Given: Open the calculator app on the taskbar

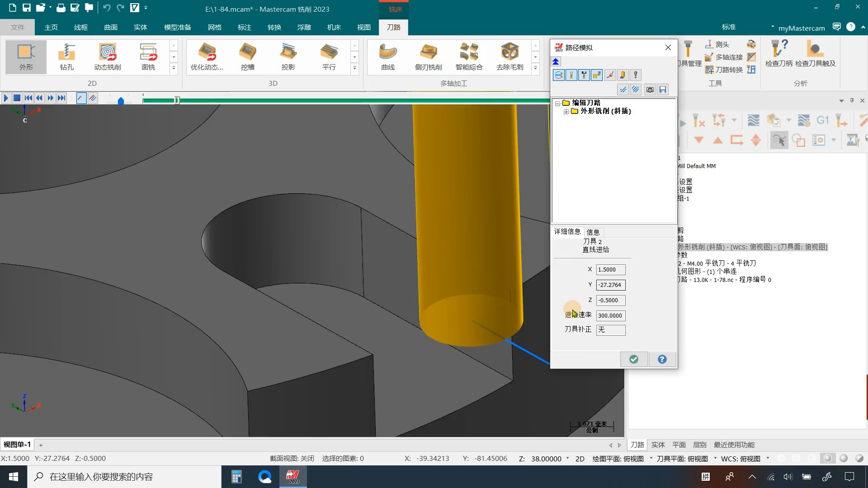Looking at the screenshot, I should (x=236, y=477).
